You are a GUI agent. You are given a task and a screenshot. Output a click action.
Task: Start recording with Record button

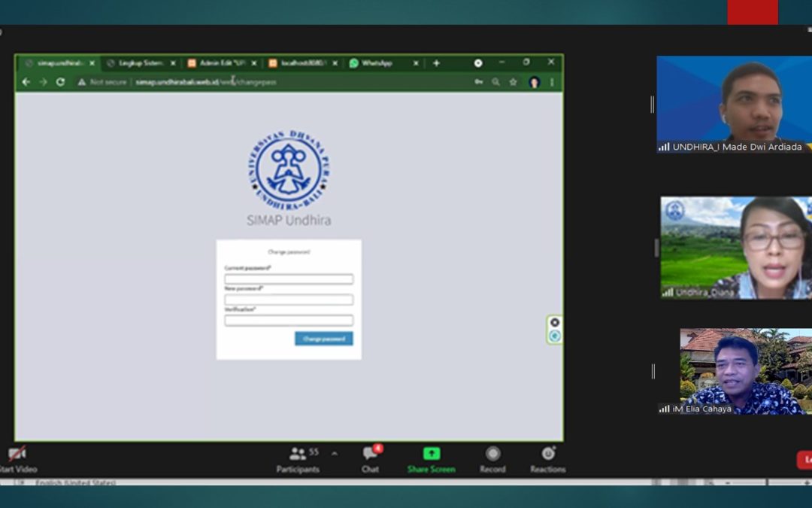[x=492, y=460]
